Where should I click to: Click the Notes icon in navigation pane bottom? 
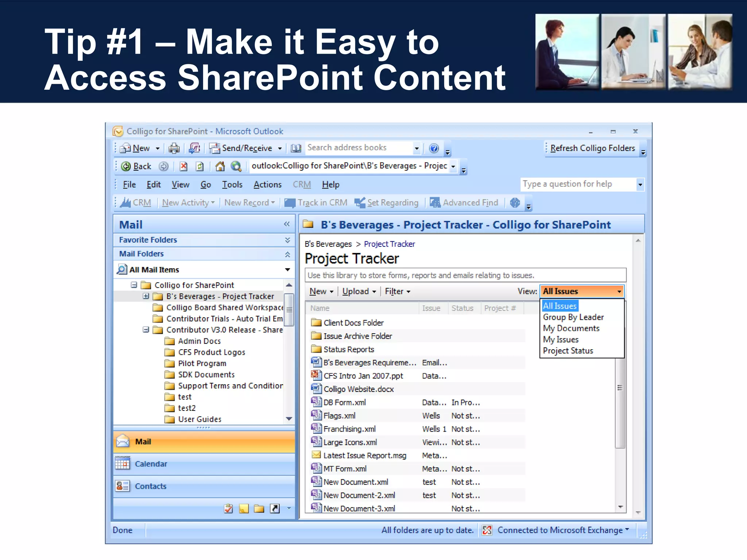(x=244, y=508)
